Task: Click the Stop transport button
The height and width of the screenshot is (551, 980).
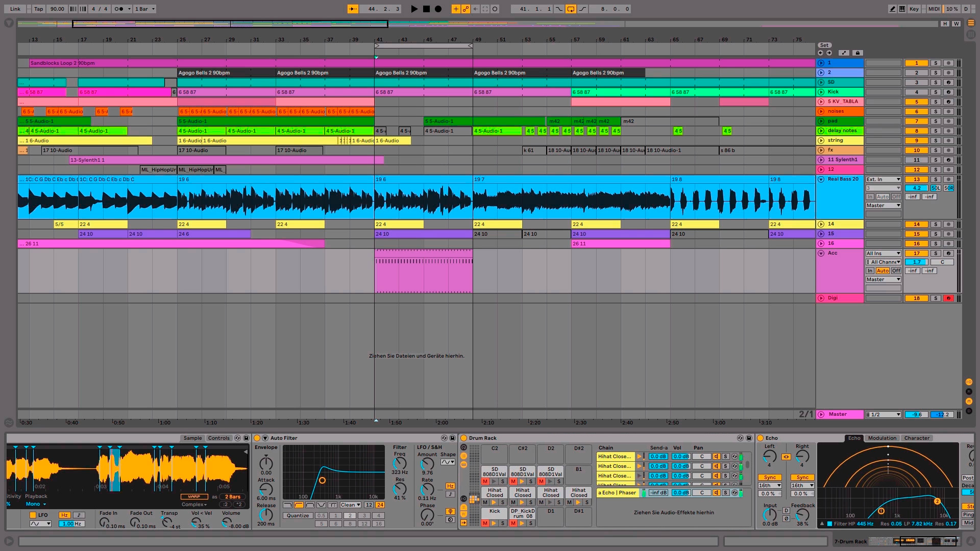Action: (426, 9)
